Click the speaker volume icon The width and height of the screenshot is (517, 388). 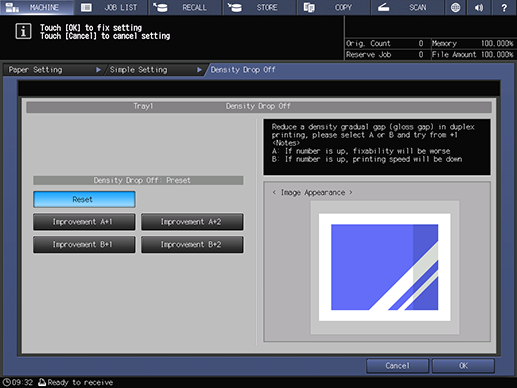pyautogui.click(x=479, y=7)
